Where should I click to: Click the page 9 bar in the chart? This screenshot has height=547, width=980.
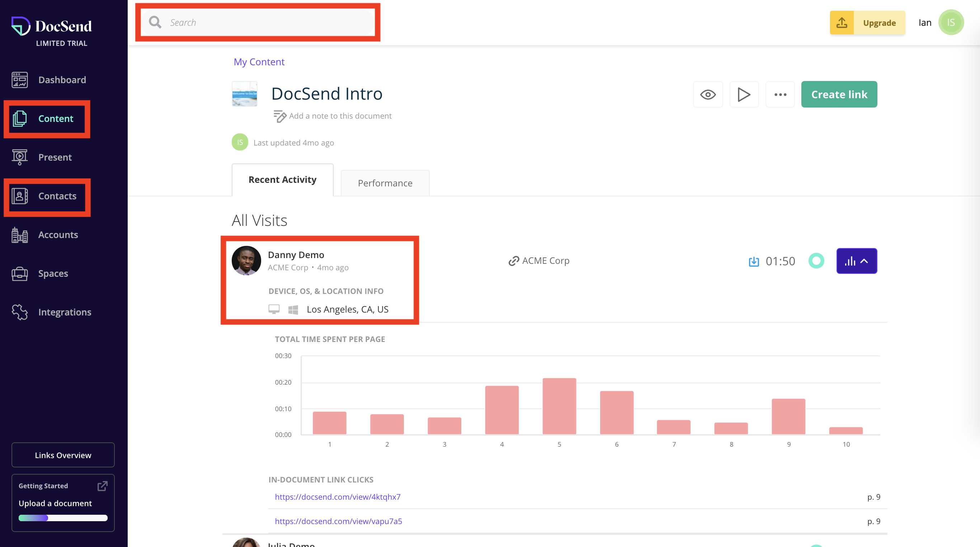[x=788, y=416]
